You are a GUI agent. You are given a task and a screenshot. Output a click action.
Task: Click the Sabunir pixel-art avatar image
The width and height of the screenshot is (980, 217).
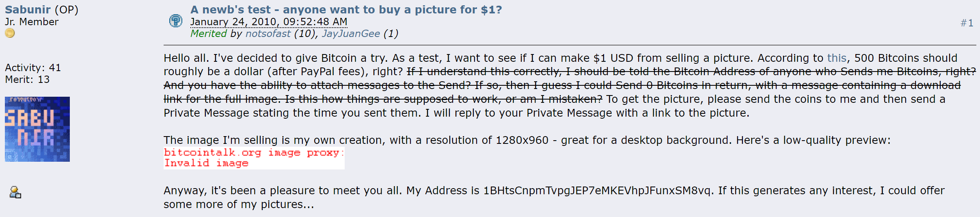tap(37, 129)
